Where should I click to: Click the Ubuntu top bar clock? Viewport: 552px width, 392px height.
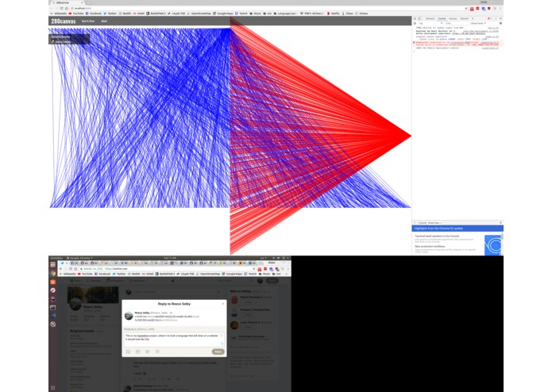click(x=170, y=258)
